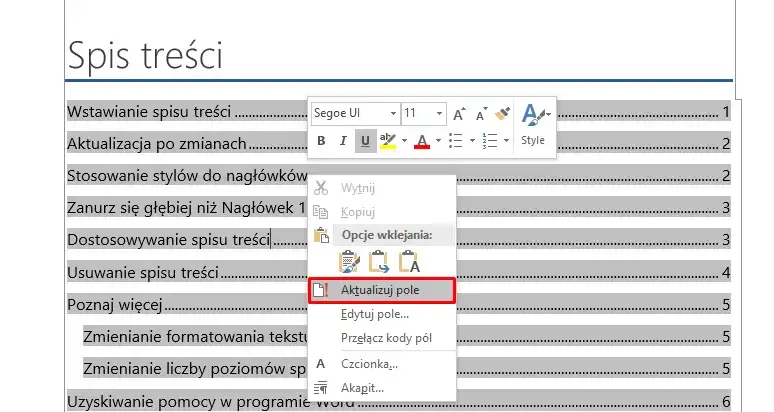Open bullet list style dropdown arrow
The width and height of the screenshot is (774, 412).
[x=472, y=141]
